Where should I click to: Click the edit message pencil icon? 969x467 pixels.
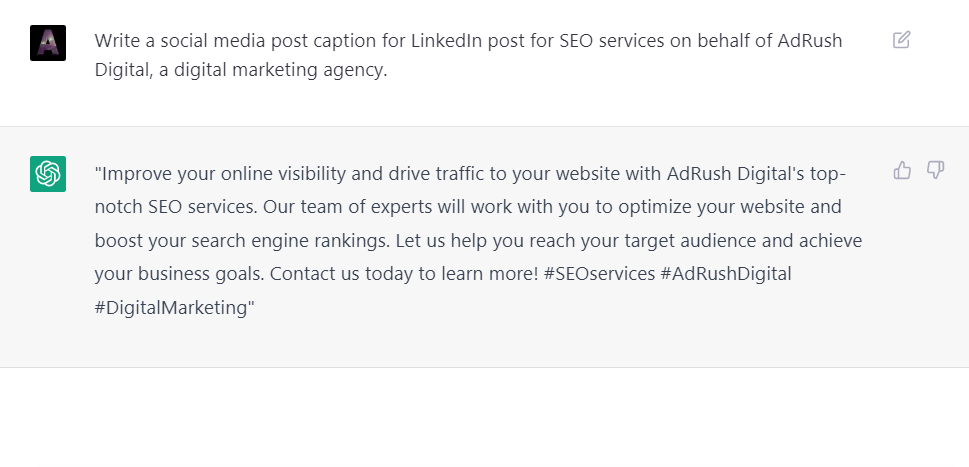901,40
